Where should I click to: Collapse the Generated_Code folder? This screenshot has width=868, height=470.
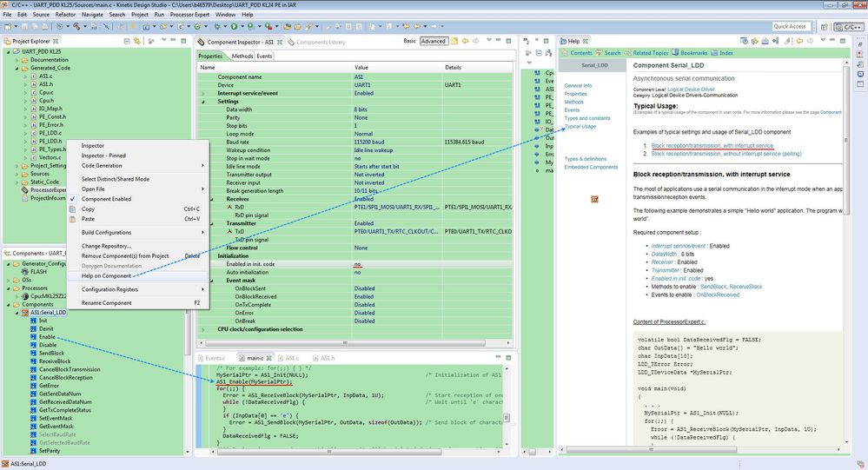17,68
